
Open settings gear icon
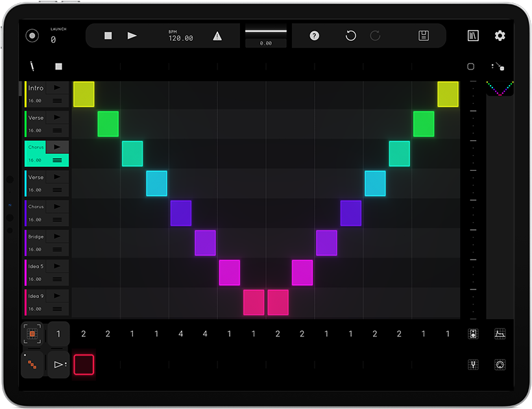tap(500, 36)
